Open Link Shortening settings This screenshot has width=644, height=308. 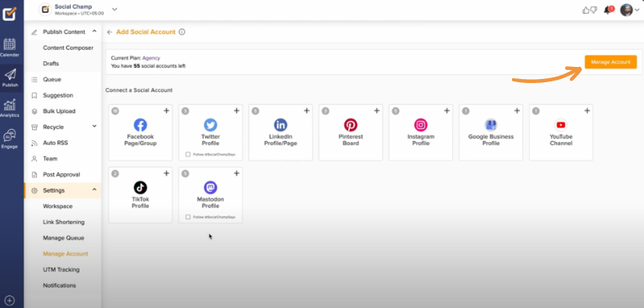[64, 222]
